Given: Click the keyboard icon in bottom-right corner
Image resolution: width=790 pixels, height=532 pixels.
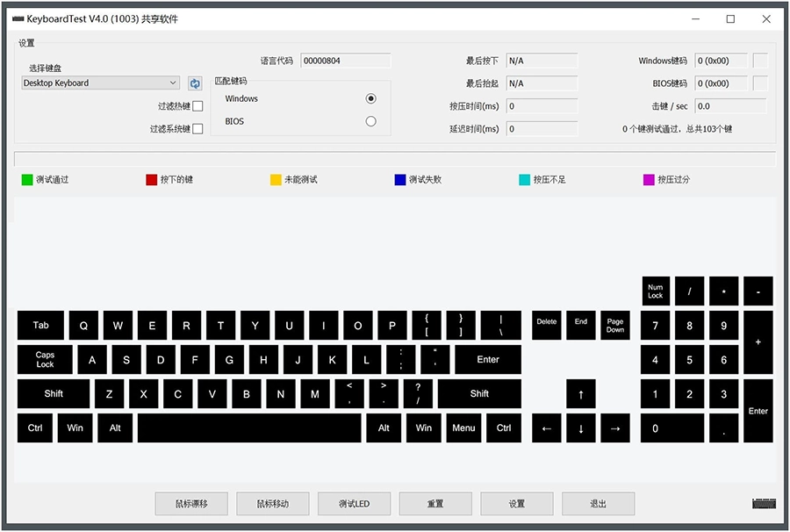Looking at the screenshot, I should [764, 503].
